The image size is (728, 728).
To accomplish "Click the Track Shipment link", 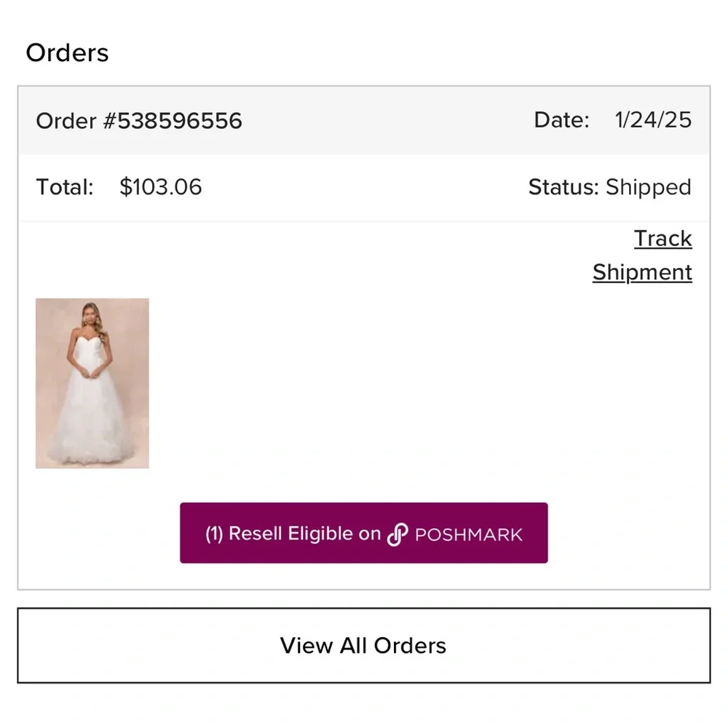I will coord(642,256).
